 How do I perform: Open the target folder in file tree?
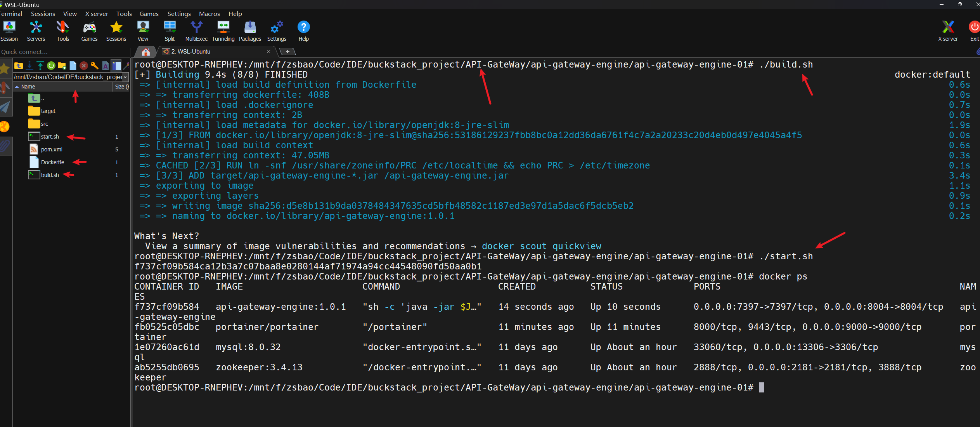(48, 111)
